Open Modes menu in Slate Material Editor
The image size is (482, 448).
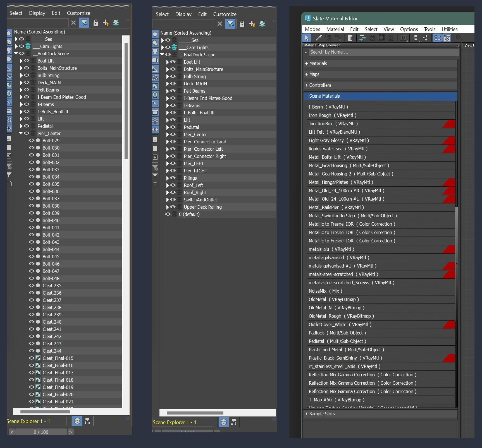click(x=312, y=29)
